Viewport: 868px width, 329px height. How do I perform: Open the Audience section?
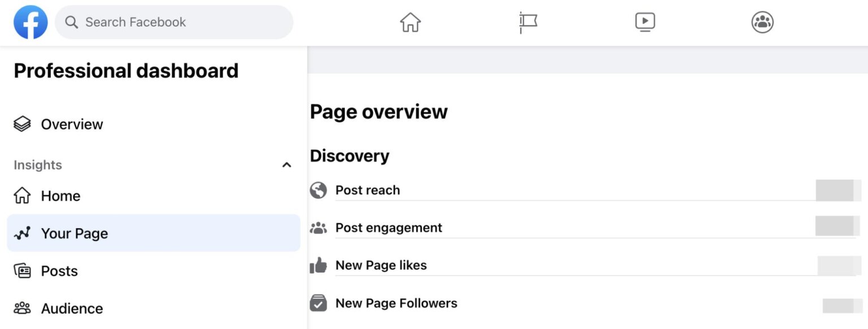pos(72,308)
